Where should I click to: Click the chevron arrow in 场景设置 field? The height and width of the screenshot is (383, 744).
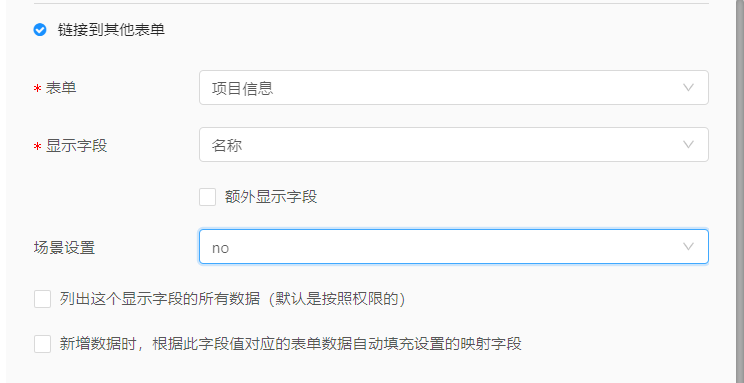coord(688,247)
